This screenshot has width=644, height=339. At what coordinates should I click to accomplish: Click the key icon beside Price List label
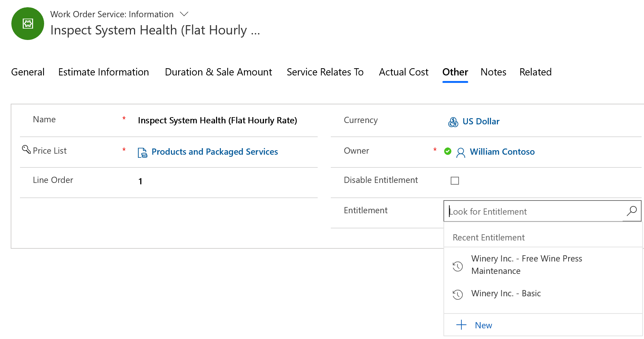coord(26,149)
